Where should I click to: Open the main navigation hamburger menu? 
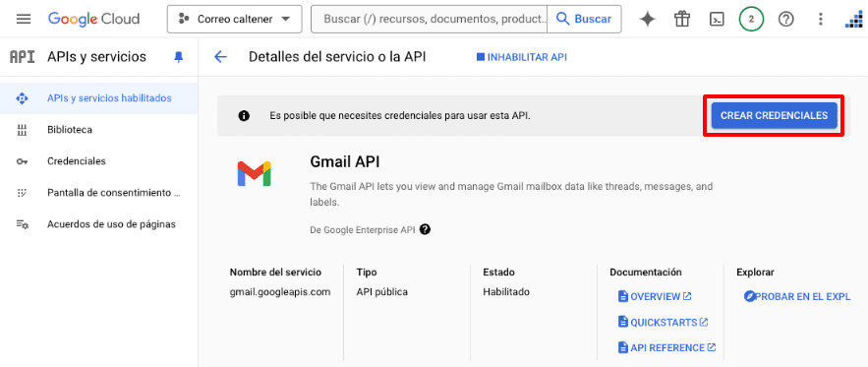tap(24, 19)
